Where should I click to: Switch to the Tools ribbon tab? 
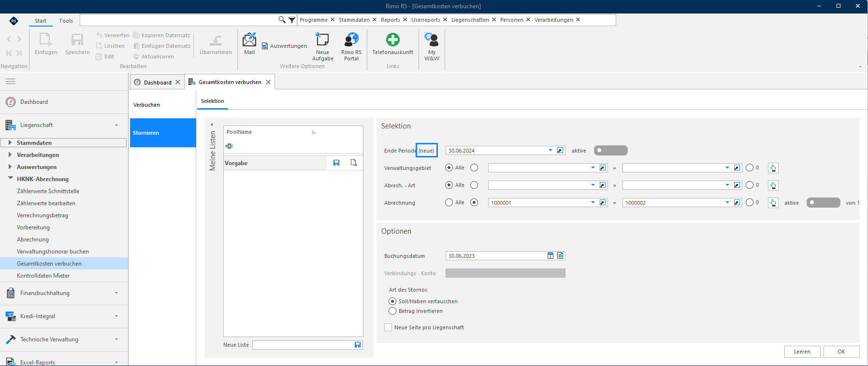click(x=66, y=21)
